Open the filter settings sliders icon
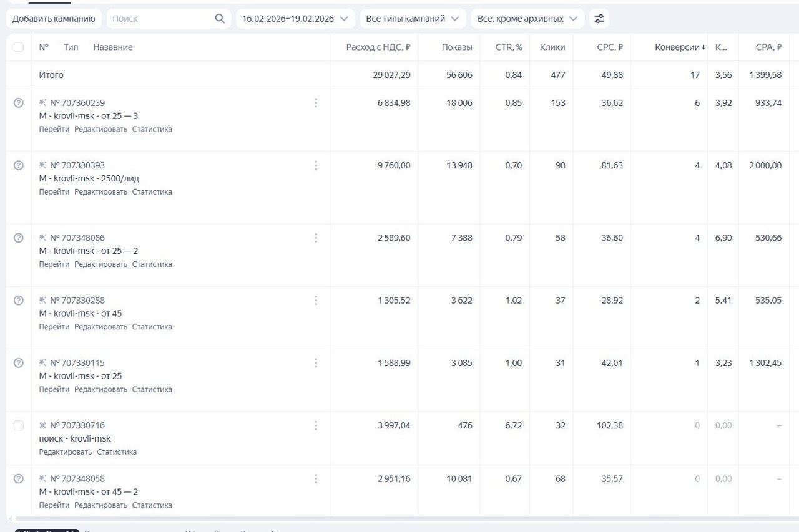This screenshot has width=799, height=532. (599, 19)
